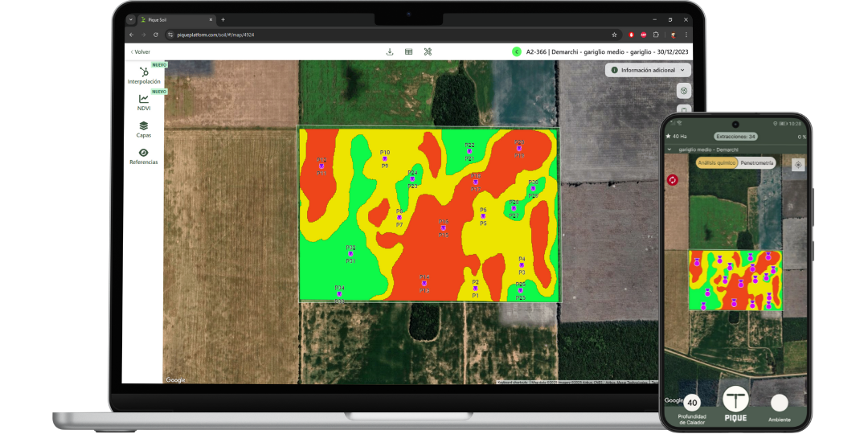The height and width of the screenshot is (434, 868).
Task: Select sample point marker P6
Action: 483,216
